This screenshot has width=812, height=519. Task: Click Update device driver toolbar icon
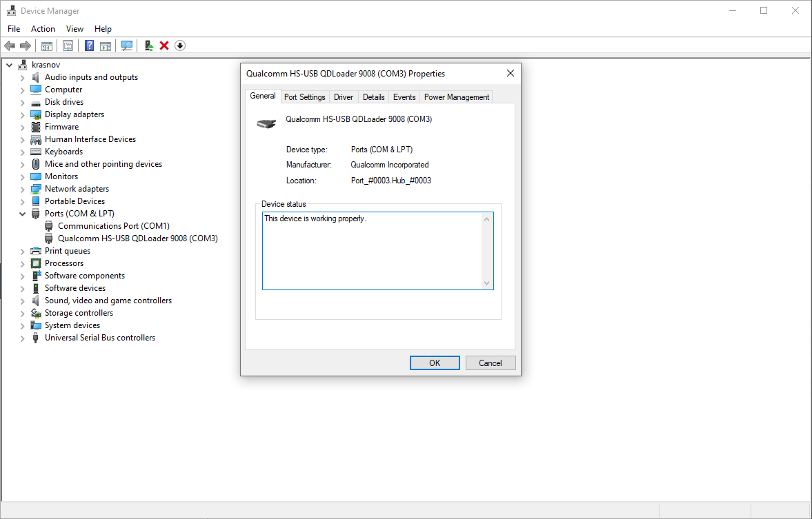point(148,45)
